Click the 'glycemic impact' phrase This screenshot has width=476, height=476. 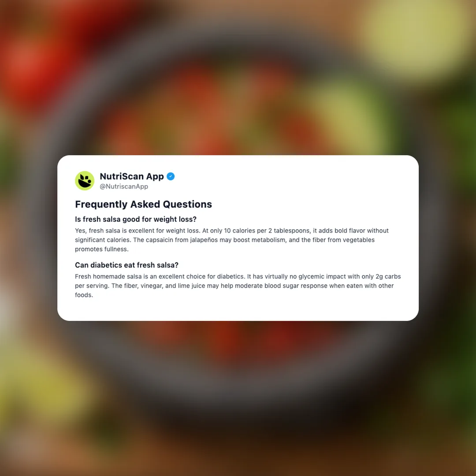click(322, 276)
